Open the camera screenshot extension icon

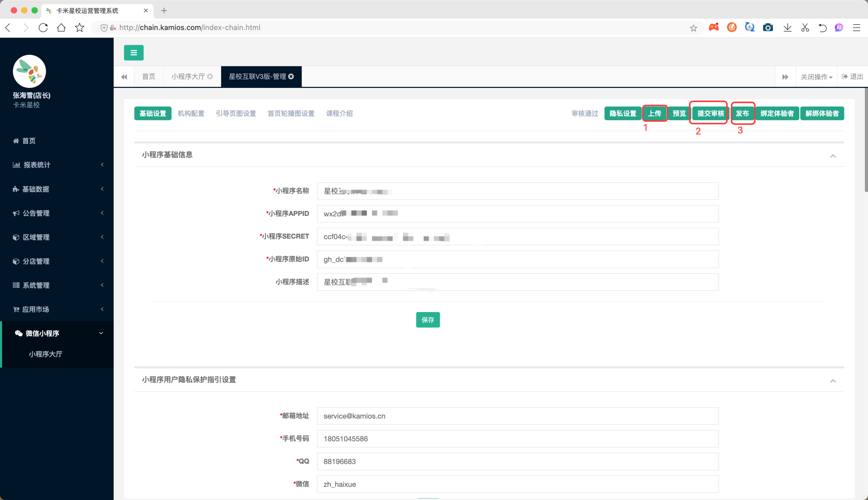click(x=768, y=27)
